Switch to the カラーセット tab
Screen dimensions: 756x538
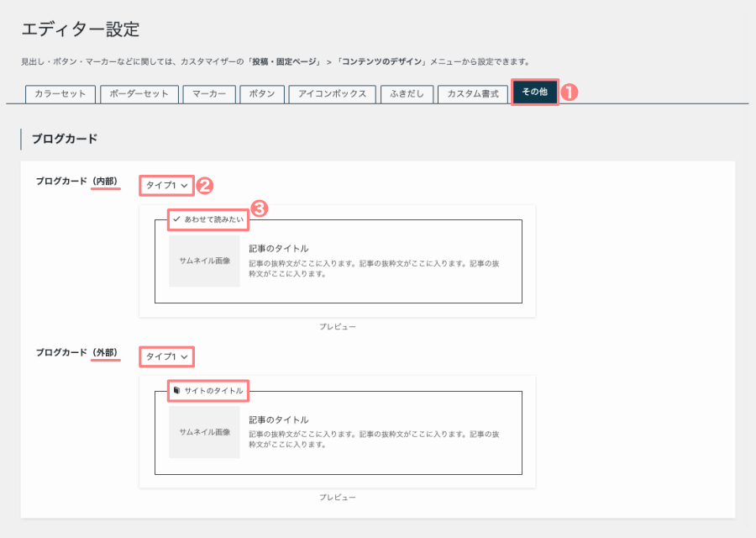coord(60,94)
